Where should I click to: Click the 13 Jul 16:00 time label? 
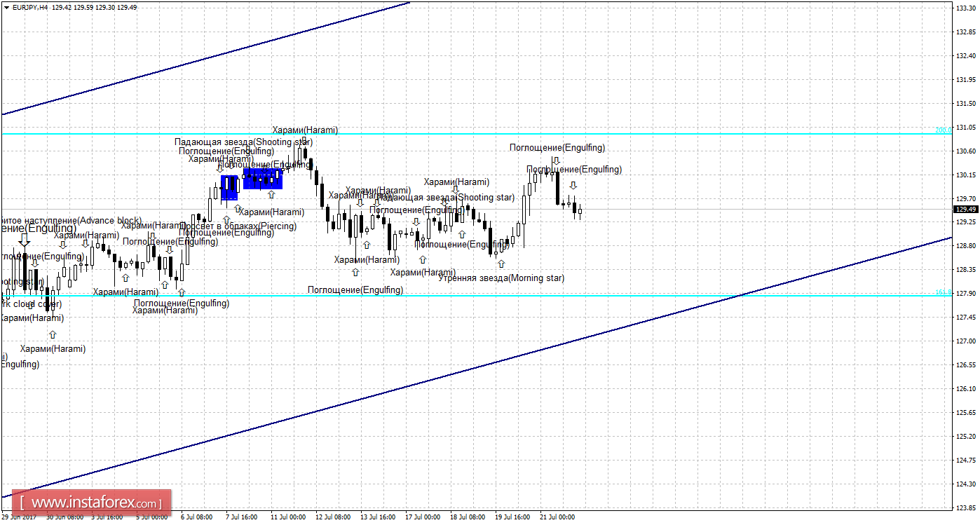378,517
